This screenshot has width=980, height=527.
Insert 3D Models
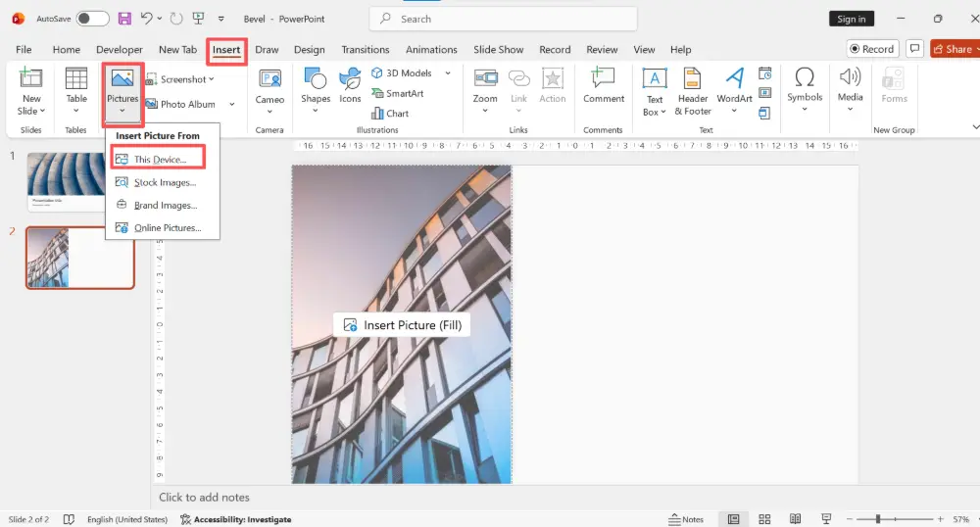pyautogui.click(x=402, y=73)
